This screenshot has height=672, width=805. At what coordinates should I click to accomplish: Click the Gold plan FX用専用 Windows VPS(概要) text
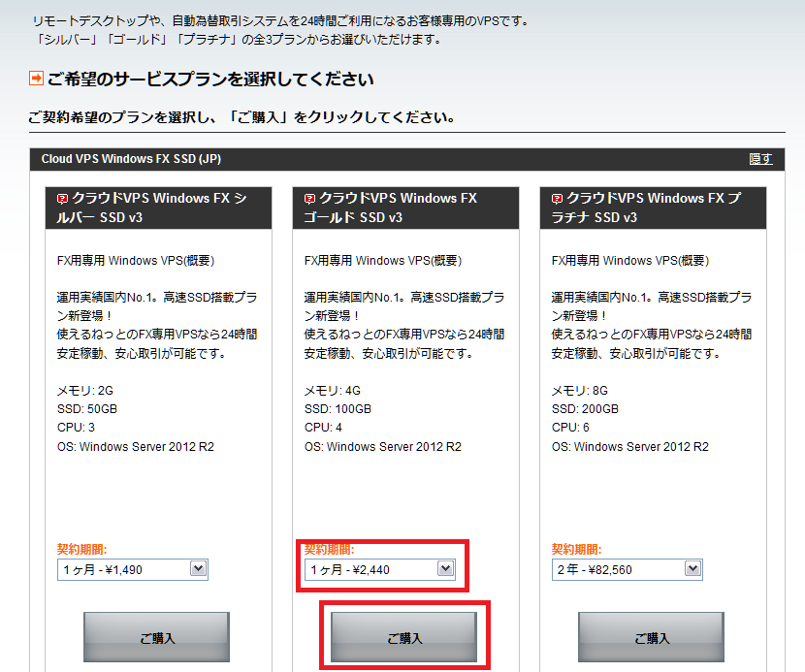[x=383, y=261]
